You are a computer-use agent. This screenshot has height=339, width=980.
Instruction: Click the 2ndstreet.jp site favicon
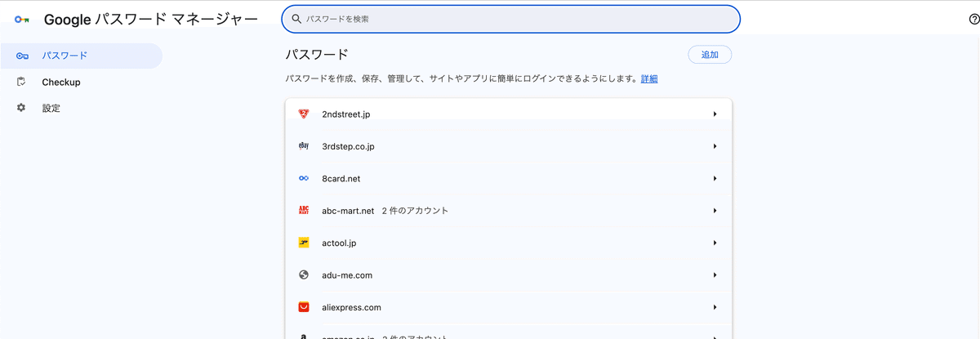[304, 114]
